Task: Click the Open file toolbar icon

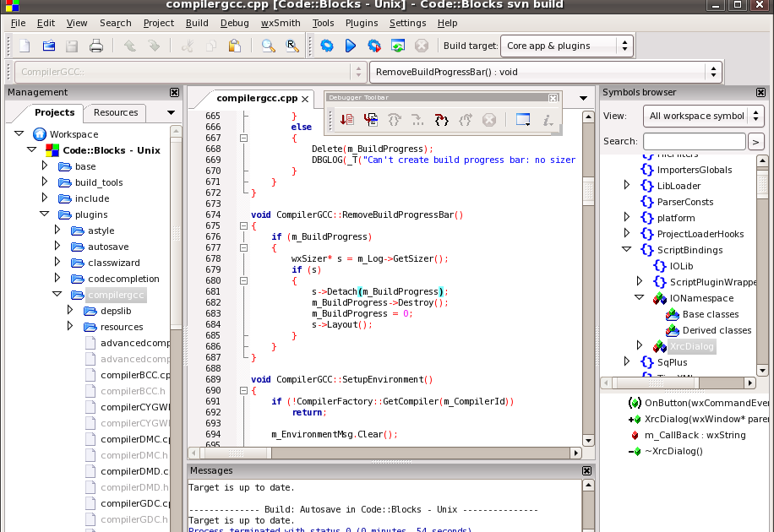Action: point(48,46)
